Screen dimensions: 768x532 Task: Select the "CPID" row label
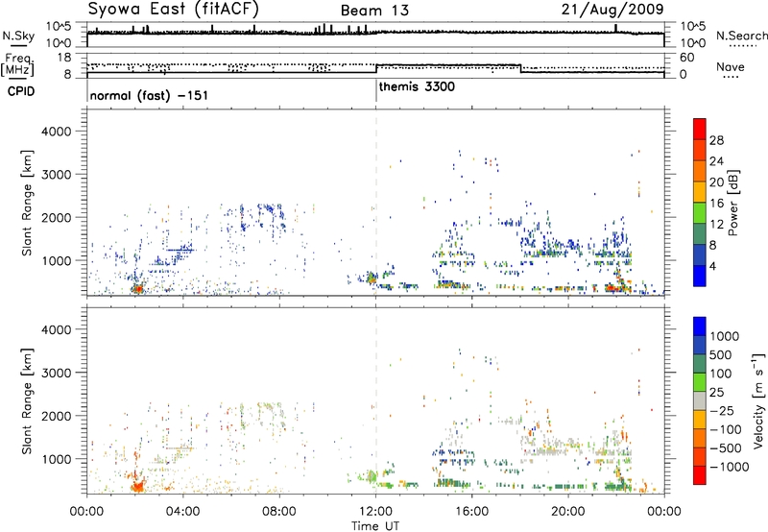coord(21,91)
